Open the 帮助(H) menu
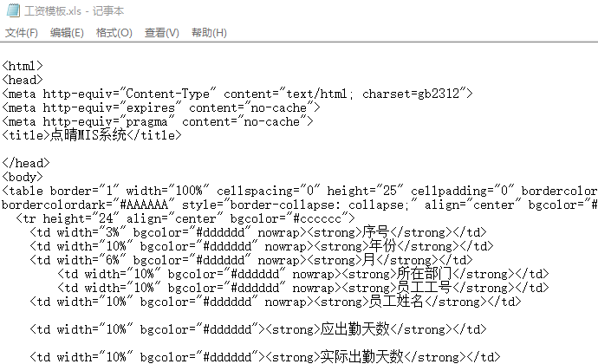Image resolution: width=598 pixels, height=364 pixels. point(208,33)
